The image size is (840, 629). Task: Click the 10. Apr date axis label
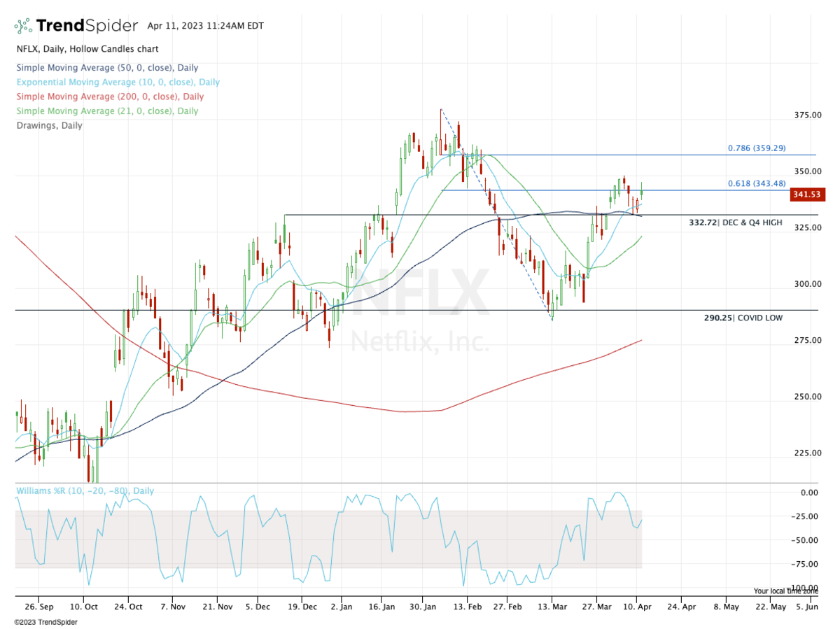pos(638,606)
